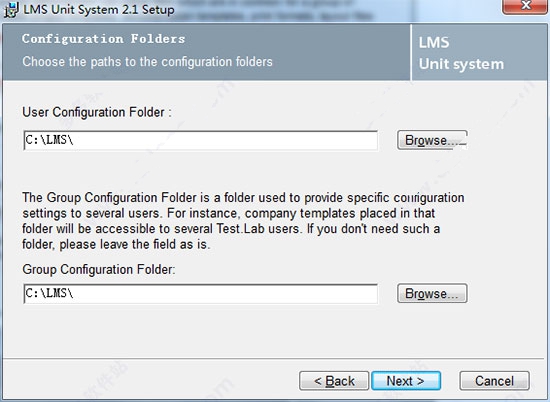Cancel the setup wizard

[494, 381]
